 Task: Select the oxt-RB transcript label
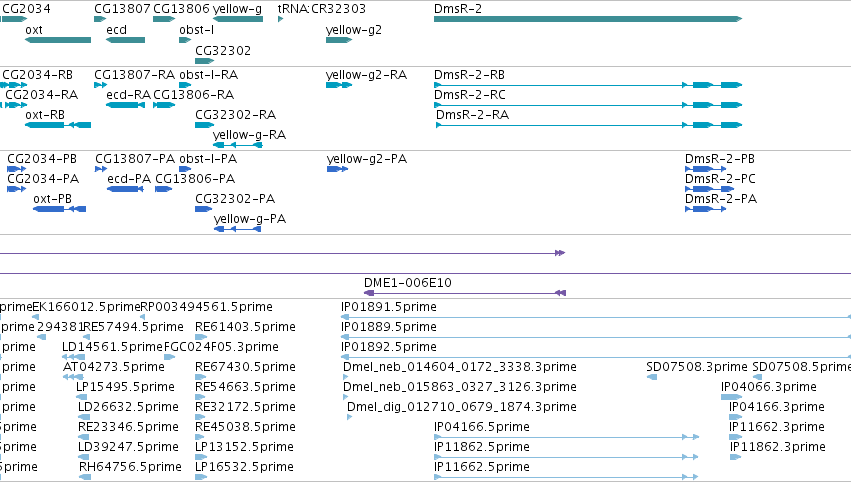pos(45,115)
